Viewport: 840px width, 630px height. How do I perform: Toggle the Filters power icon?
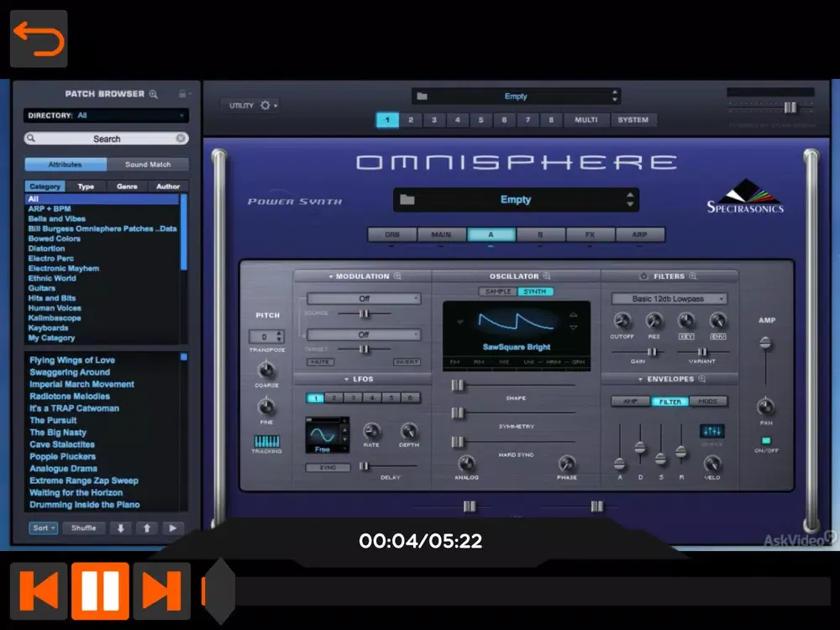tap(643, 276)
